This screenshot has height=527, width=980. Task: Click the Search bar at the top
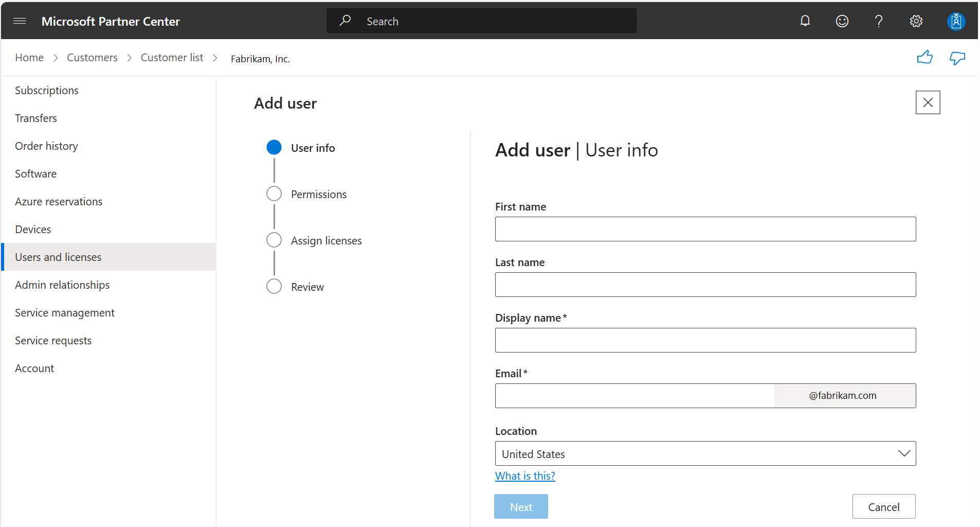(x=481, y=21)
